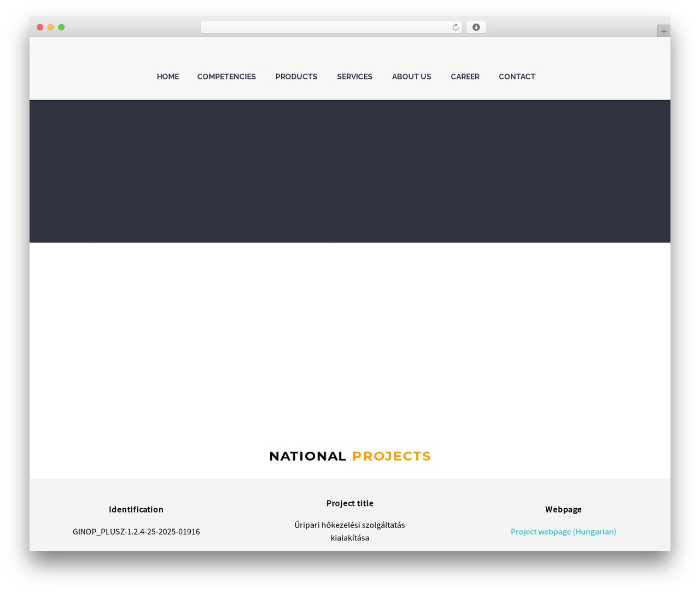Select the Project title column header

coord(350,503)
